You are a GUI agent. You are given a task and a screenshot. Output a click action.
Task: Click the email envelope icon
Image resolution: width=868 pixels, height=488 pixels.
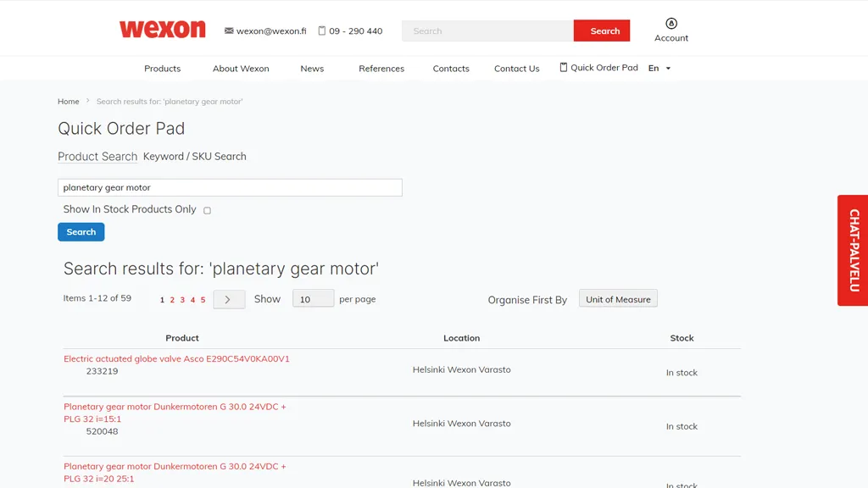point(229,31)
